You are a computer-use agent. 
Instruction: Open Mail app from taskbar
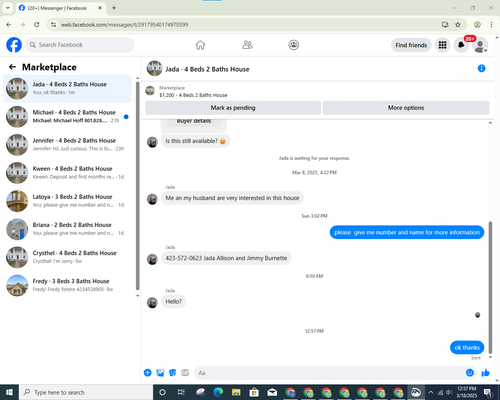click(x=272, y=392)
